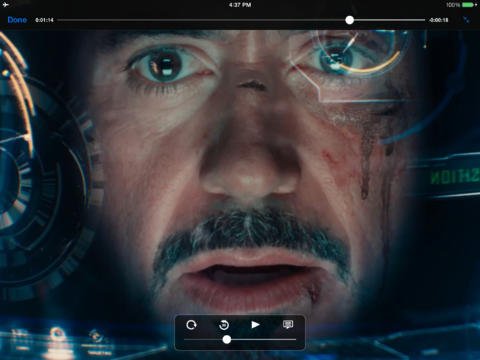Open the subtitles and audio options icon
The height and width of the screenshot is (360, 480).
(288, 324)
